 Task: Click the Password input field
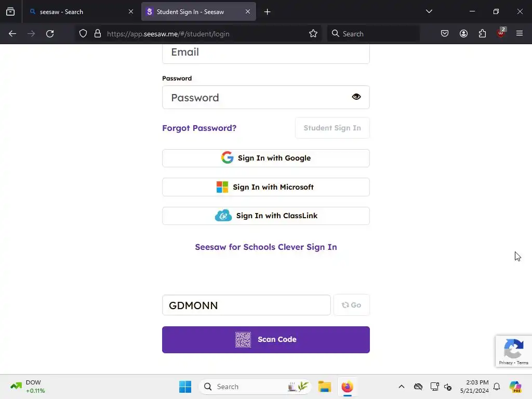266,97
